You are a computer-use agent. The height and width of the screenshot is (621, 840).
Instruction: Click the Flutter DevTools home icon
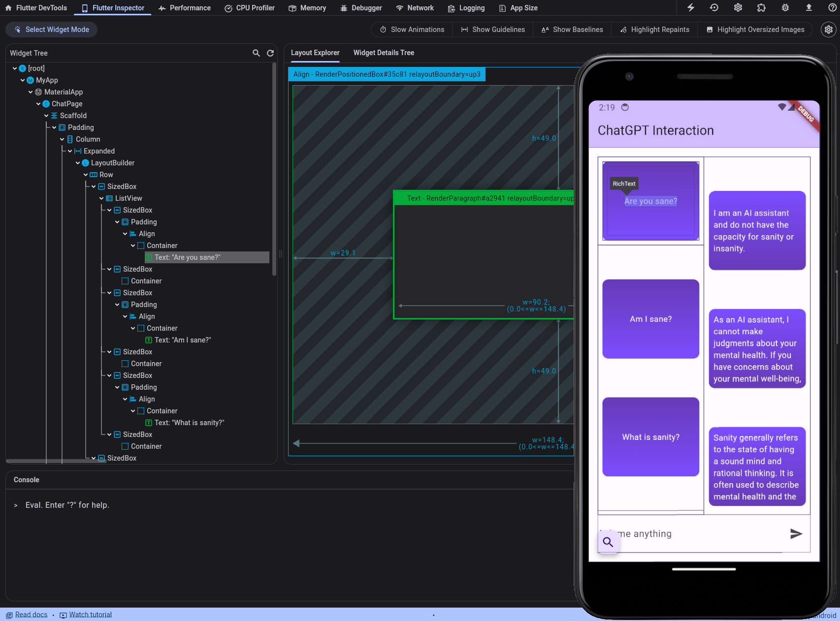(8, 8)
